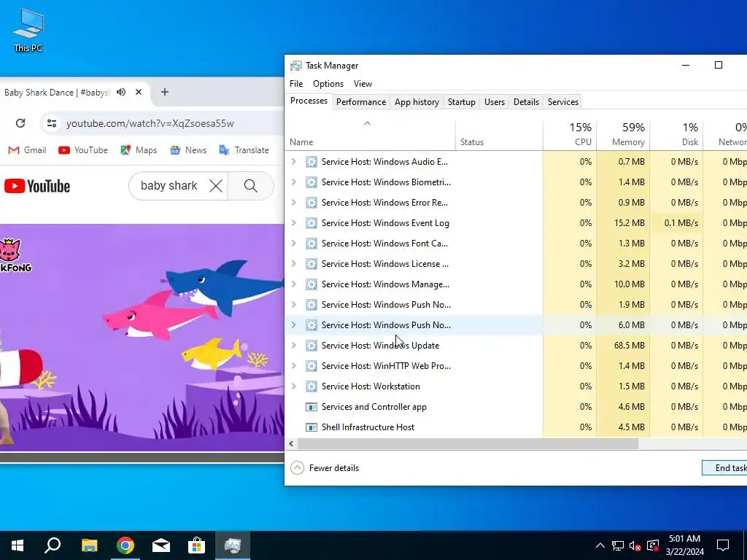
Task: Select Services and Controller app icon
Action: coord(311,407)
